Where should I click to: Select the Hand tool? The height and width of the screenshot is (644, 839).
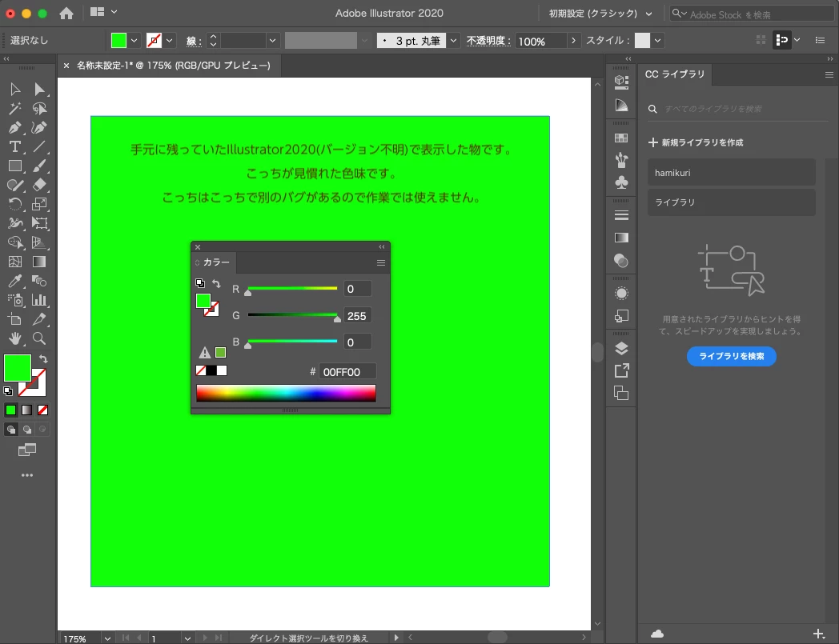coord(15,338)
